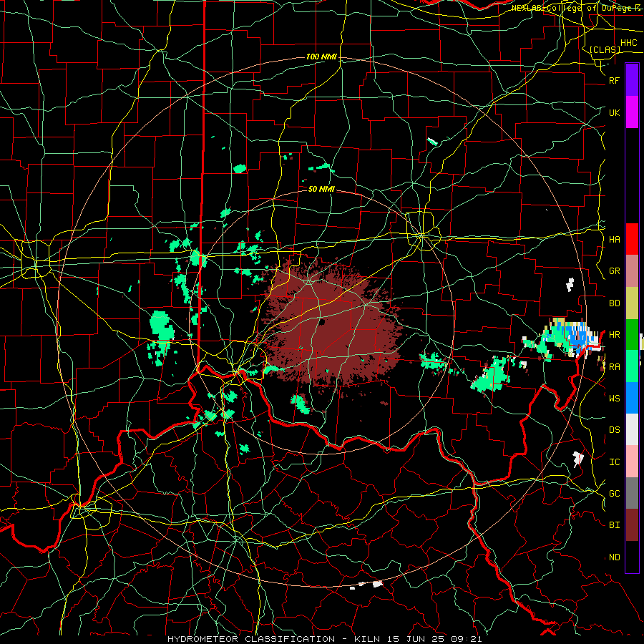Click the HA legend label
The height and width of the screenshot is (644, 644).
tap(615, 240)
